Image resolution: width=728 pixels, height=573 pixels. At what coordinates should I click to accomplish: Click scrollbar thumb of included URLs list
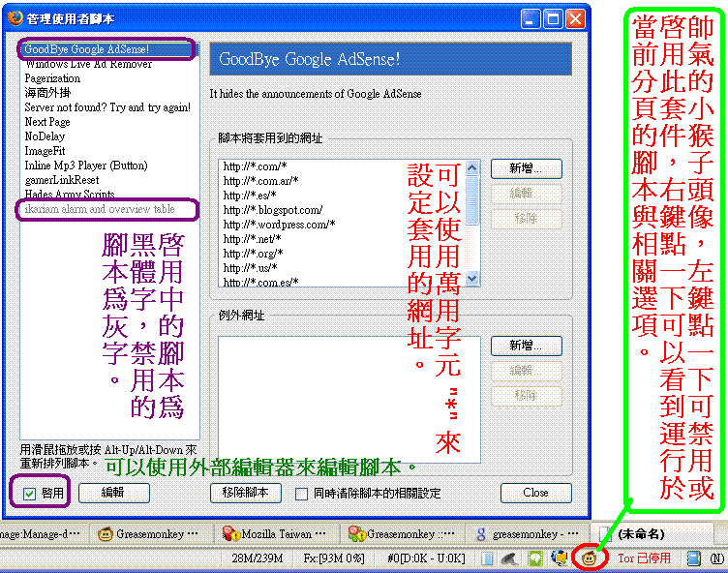471,200
